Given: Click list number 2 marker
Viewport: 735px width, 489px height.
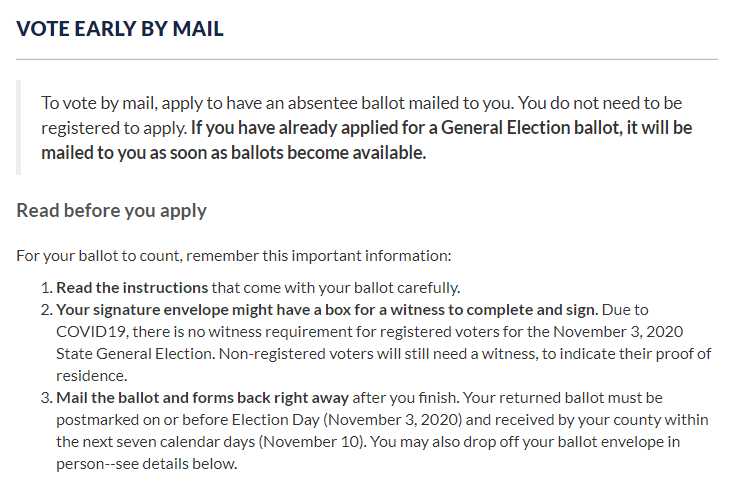Looking at the screenshot, I should 44,309.
